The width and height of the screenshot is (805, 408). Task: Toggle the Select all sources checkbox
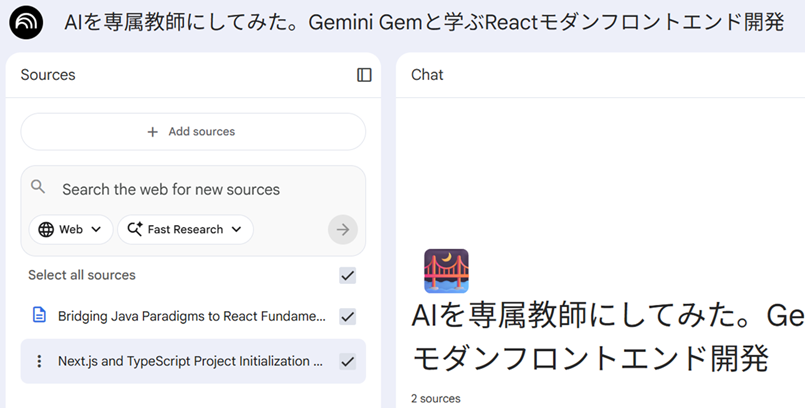coord(347,275)
